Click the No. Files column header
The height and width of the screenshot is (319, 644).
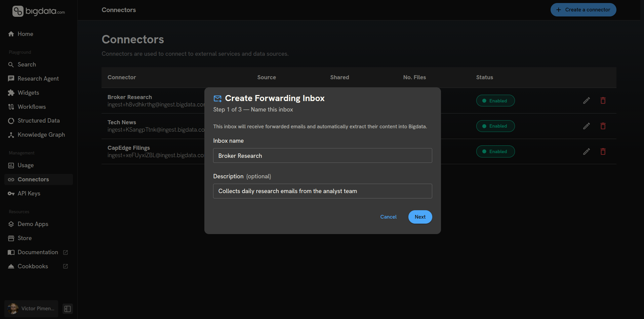[x=414, y=77]
